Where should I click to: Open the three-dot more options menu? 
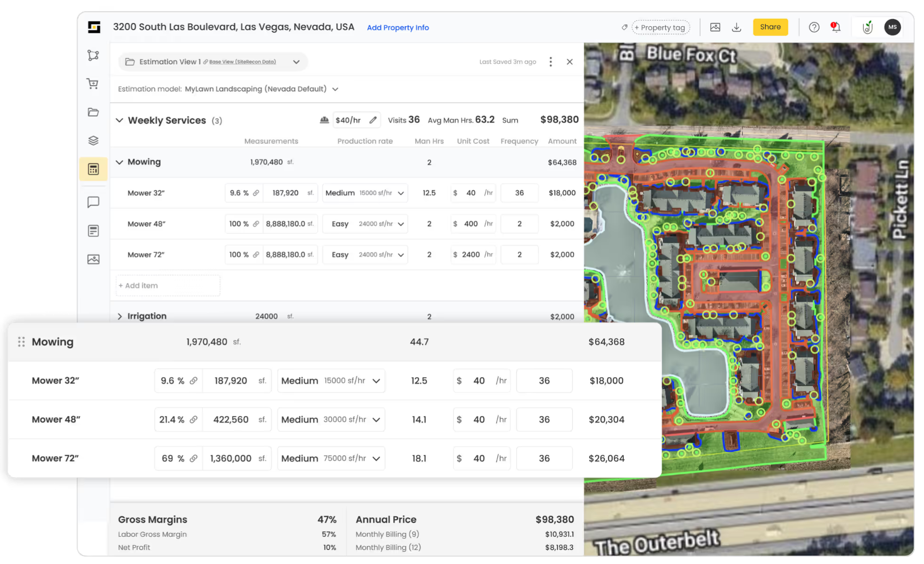tap(551, 62)
